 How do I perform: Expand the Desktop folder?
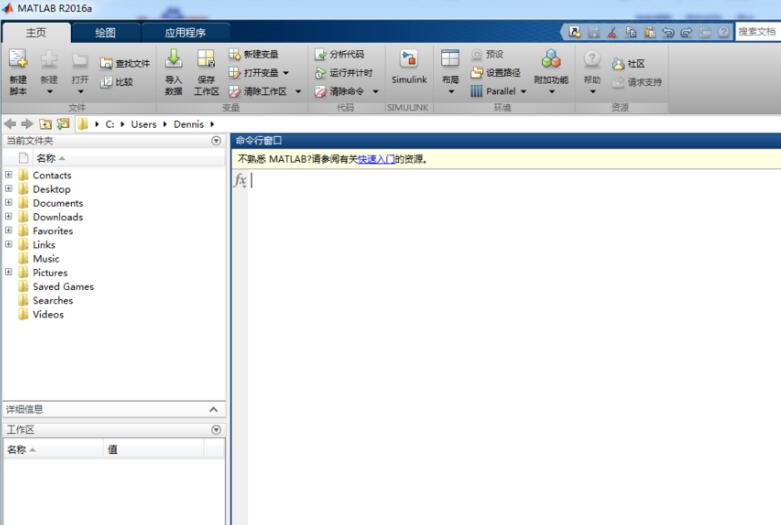tap(8, 189)
